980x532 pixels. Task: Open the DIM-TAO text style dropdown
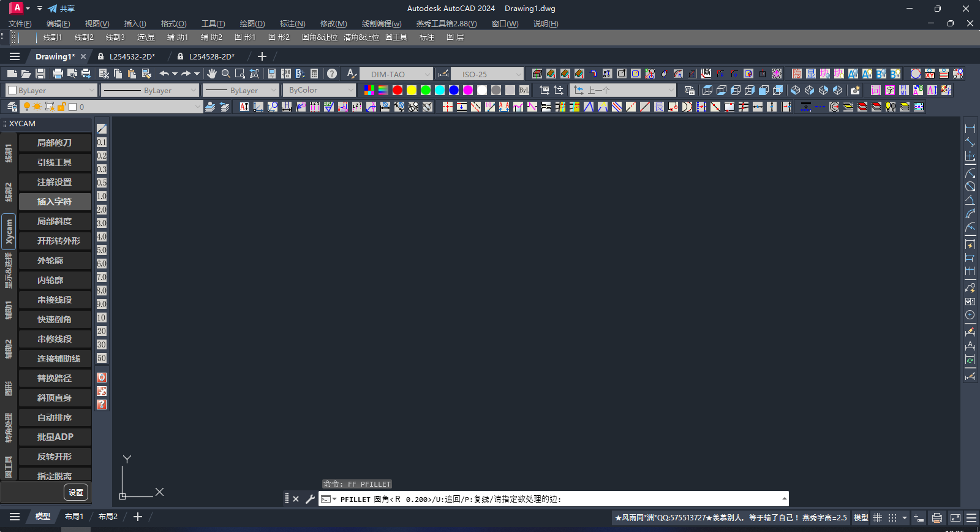click(396, 74)
